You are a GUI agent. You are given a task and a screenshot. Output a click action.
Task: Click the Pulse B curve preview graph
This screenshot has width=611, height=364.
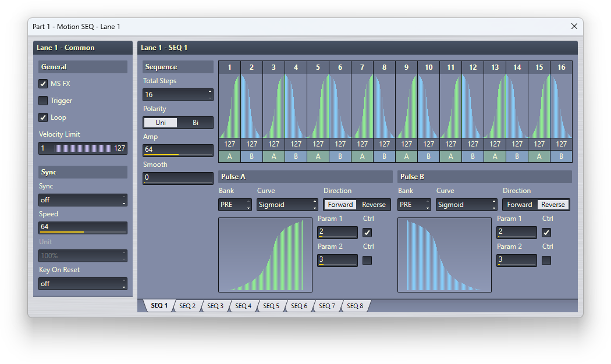click(x=445, y=255)
